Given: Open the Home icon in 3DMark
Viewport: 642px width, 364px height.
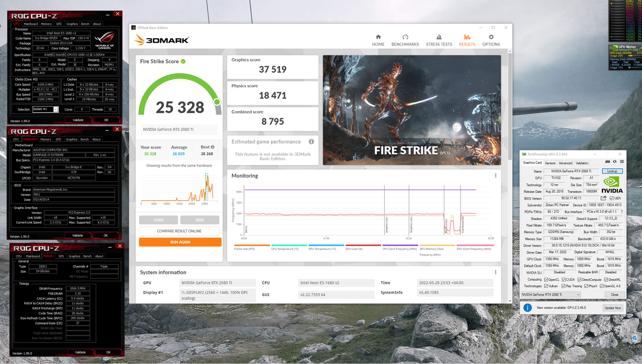Looking at the screenshot, I should [x=378, y=37].
